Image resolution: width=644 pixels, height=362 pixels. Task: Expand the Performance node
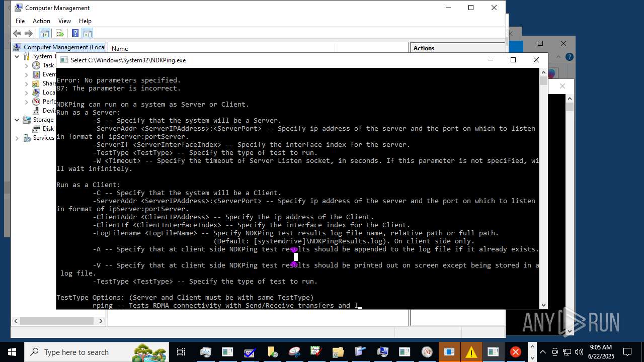[x=26, y=102]
